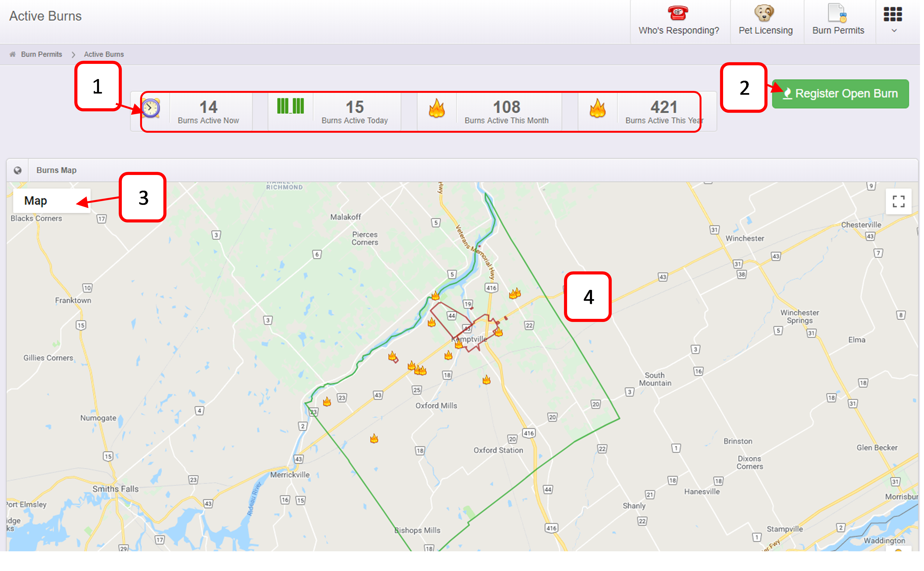
Task: Toggle map fullscreen view
Action: click(898, 201)
